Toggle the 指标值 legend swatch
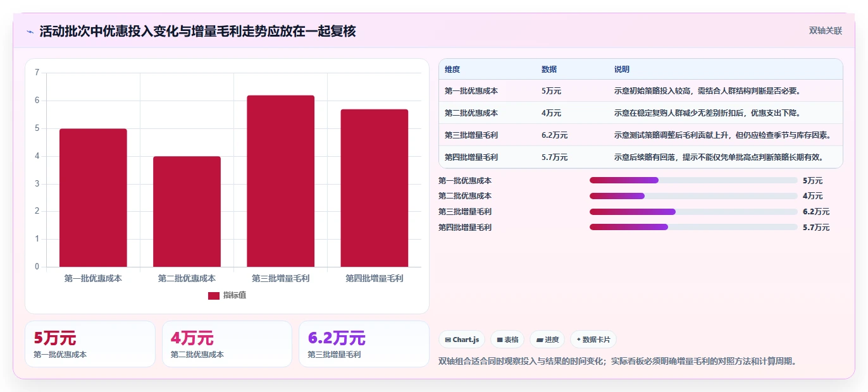Screen dimensions: 868x392 214,295
